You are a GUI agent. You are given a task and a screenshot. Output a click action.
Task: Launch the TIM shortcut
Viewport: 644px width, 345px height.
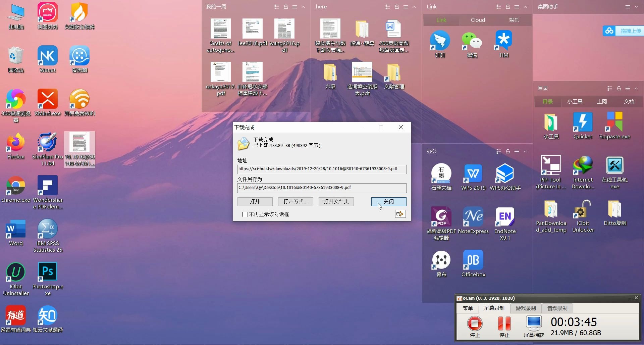coord(504,44)
